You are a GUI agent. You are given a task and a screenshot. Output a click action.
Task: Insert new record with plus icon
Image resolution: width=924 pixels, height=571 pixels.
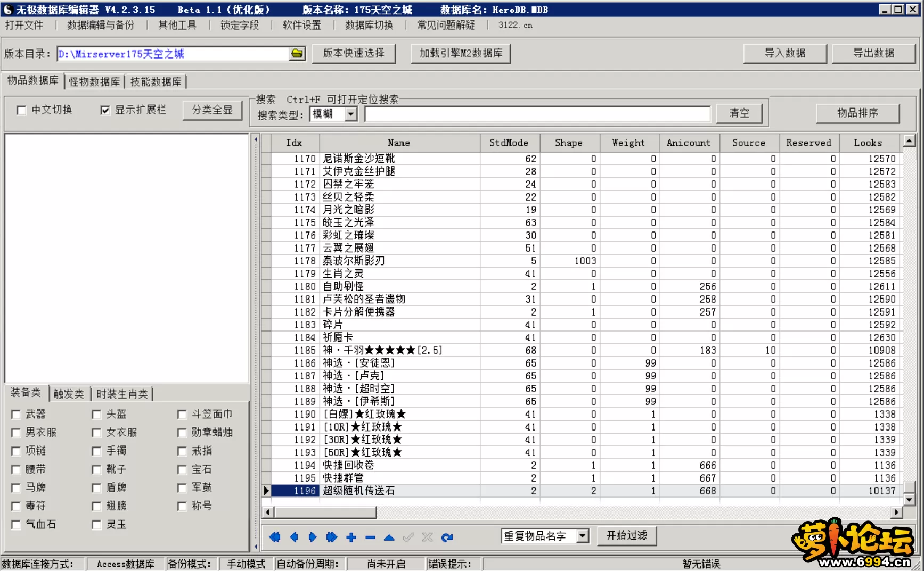point(351,537)
